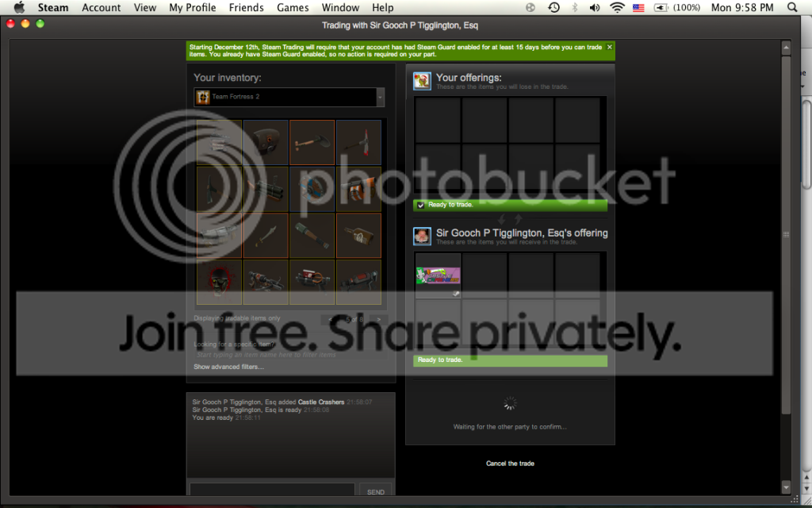
Task: Click the trade window scrollbar down arrow
Action: (x=786, y=487)
